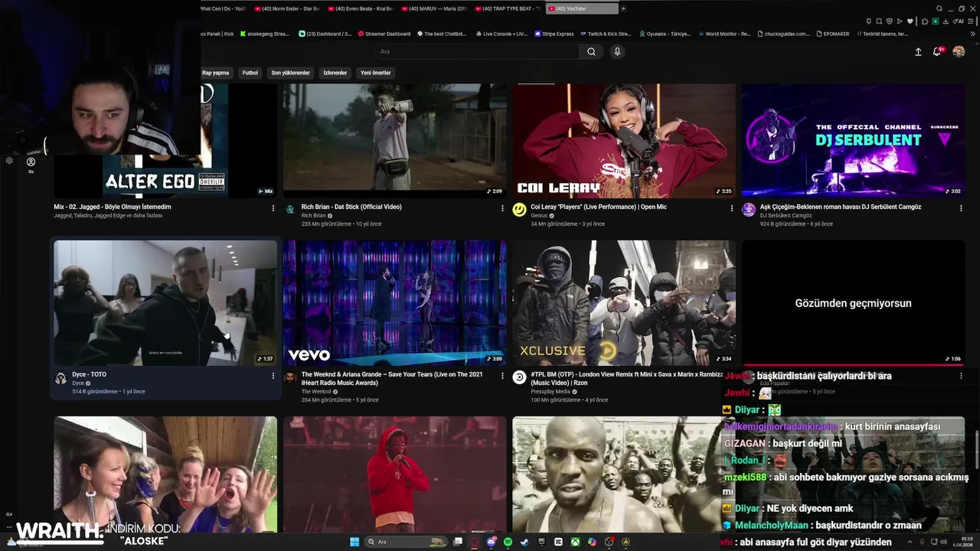The image size is (980, 551).
Task: Open the title 'Aşk Çiçeğim-Beklenen roman havası'
Action: (x=841, y=207)
